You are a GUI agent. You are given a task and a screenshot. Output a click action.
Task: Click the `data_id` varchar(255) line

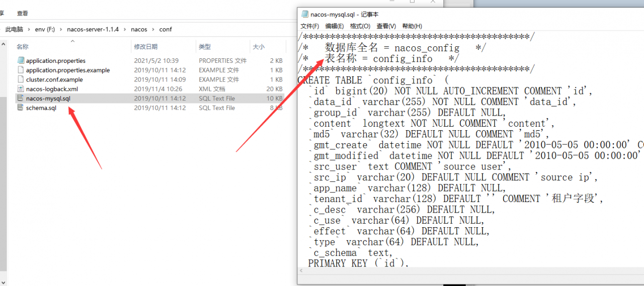click(x=442, y=102)
